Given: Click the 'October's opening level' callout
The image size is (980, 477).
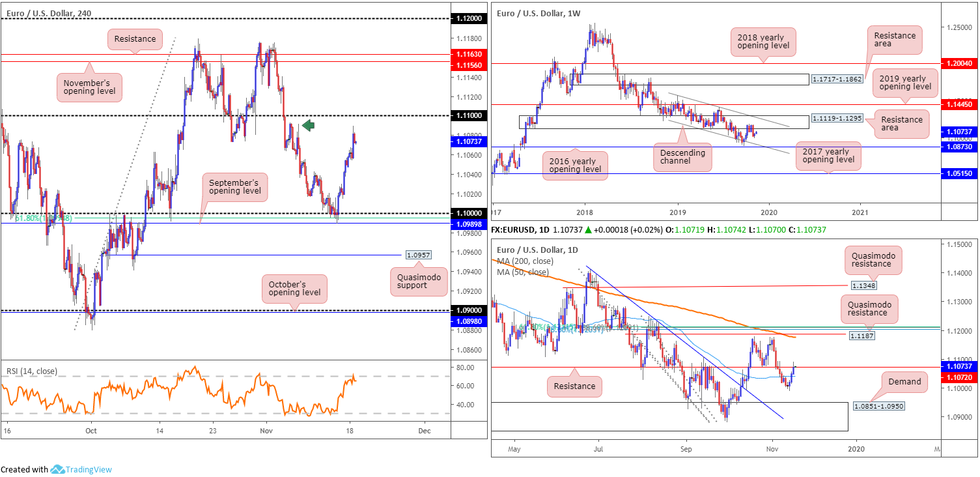Looking at the screenshot, I should coord(294,288).
